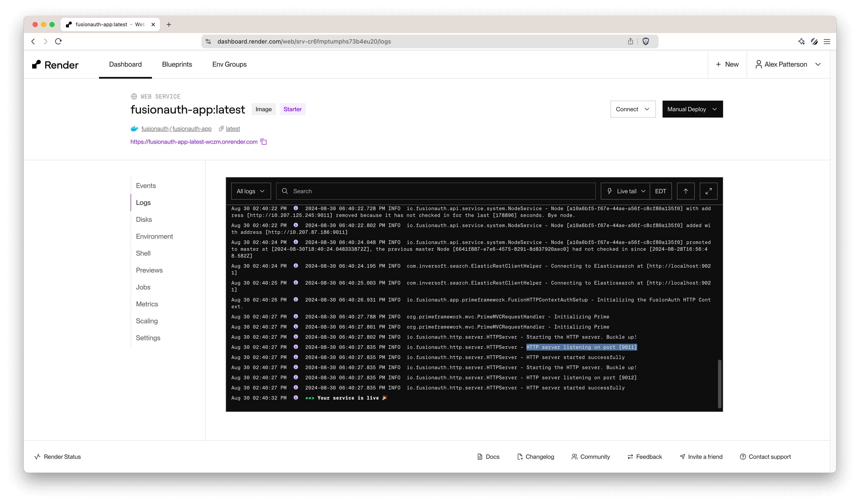Open the Alex Patterson account menu
The width and height of the screenshot is (860, 504).
click(788, 64)
